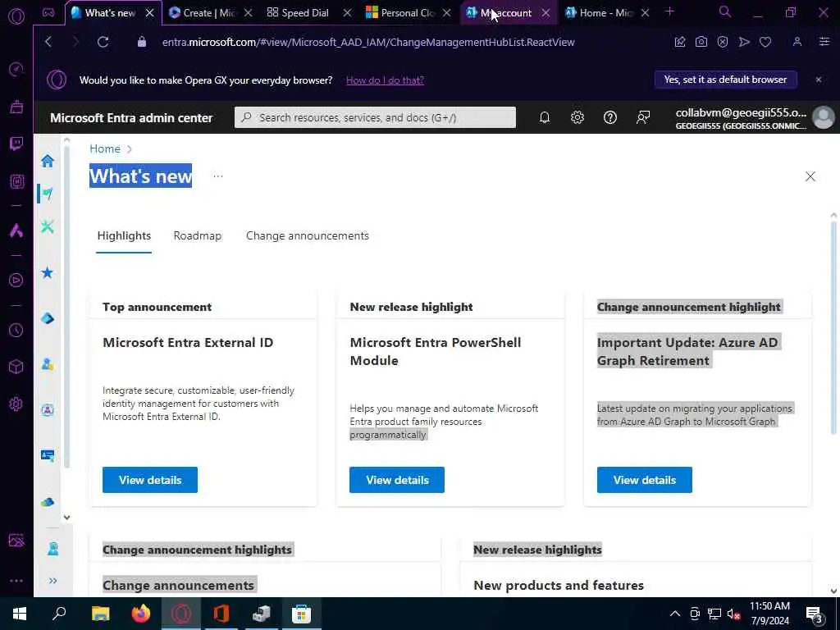Screen dimensions: 840x630
Task: Select the Highlights tab
Action: pos(124,235)
